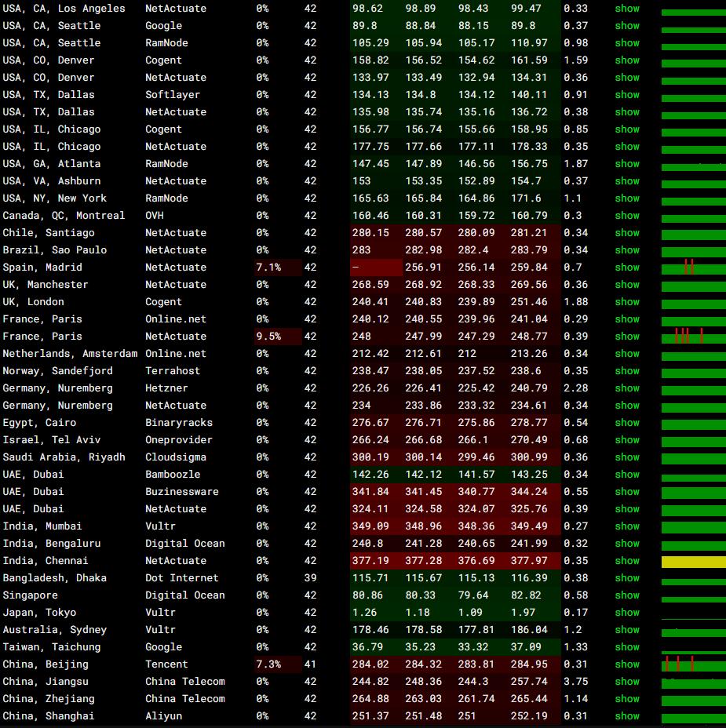Click the Saudi Arabia, Riyadh location text
The width and height of the screenshot is (726, 728).
64,457
